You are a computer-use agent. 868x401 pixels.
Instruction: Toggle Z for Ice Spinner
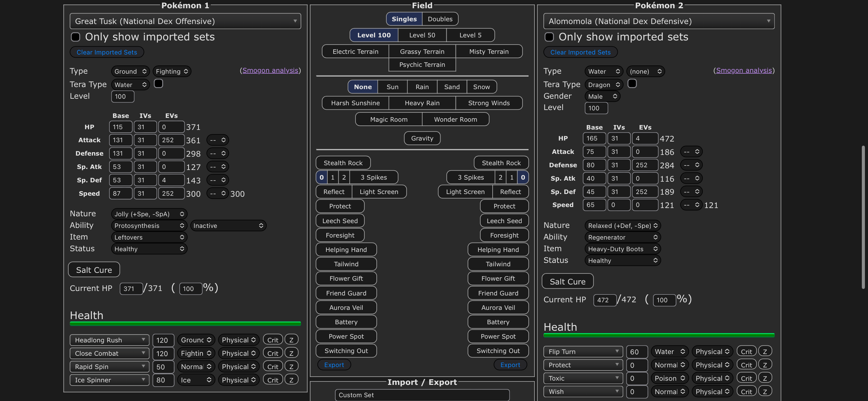point(291,380)
